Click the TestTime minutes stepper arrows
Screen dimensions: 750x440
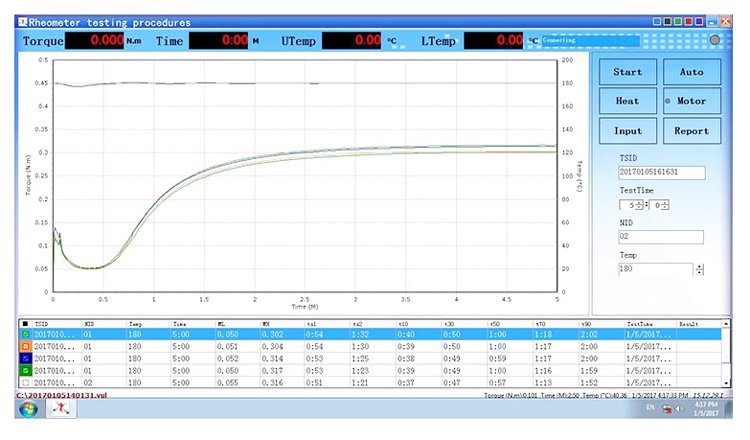click(x=640, y=205)
